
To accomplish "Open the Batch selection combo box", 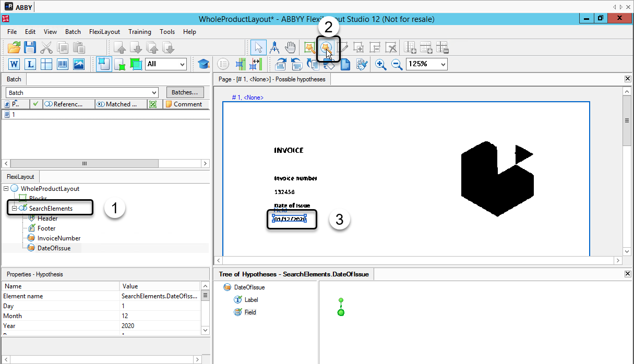I will (x=82, y=92).
